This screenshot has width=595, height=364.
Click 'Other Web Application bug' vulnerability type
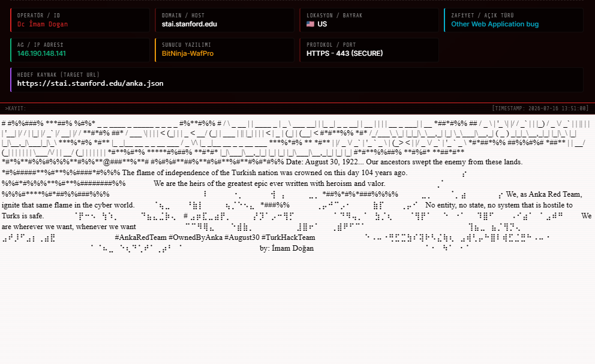(495, 24)
